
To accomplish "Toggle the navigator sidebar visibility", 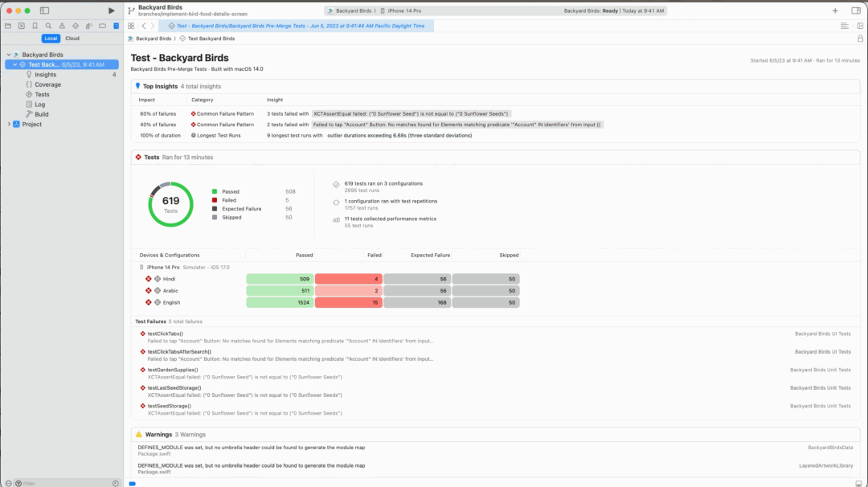I will (x=45, y=10).
